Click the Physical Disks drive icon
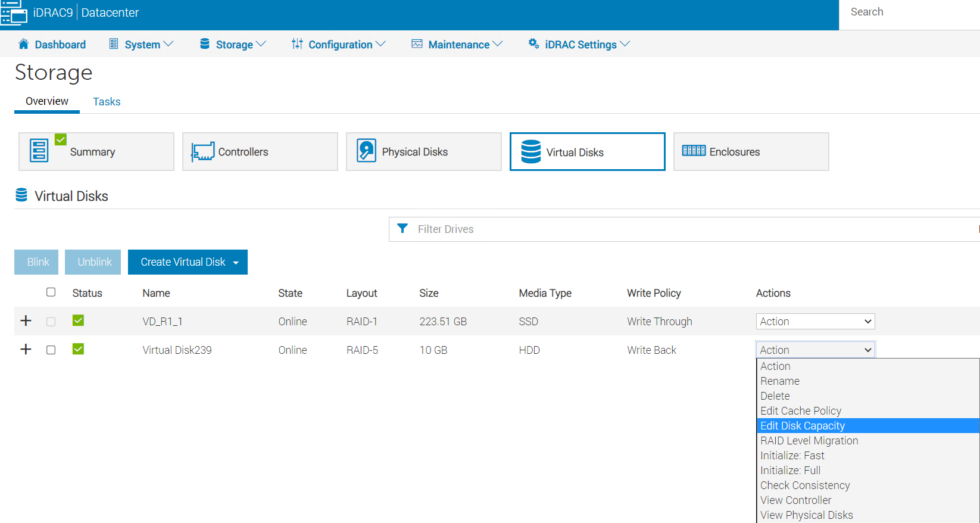Image resolution: width=980 pixels, height=523 pixels. pos(366,151)
